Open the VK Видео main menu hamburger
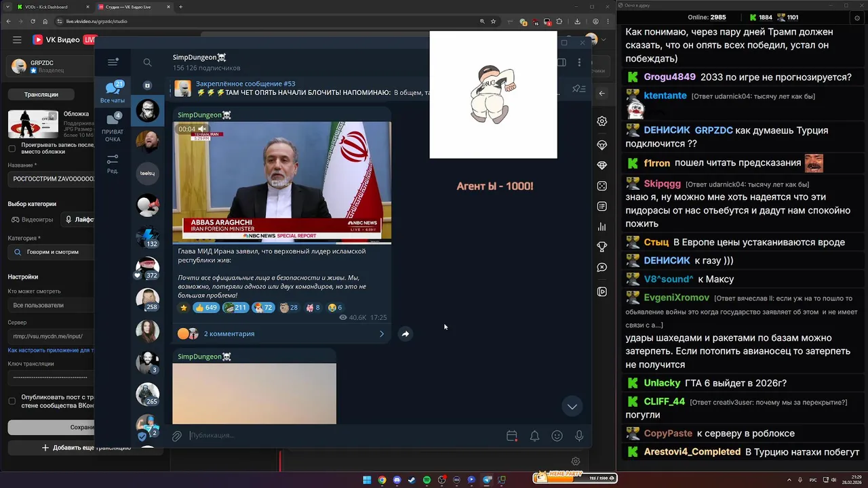The width and height of the screenshot is (868, 488). tap(17, 40)
